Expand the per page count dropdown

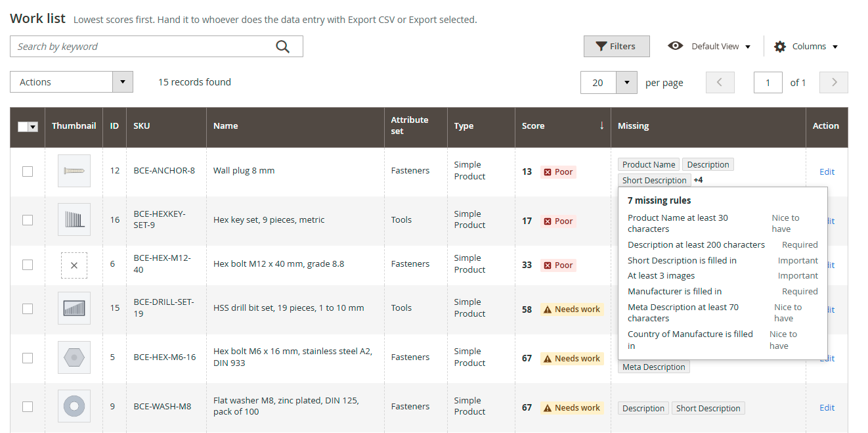pyautogui.click(x=626, y=82)
